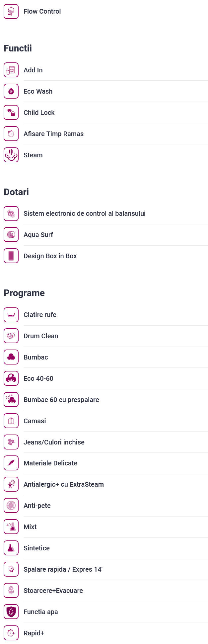The image size is (208, 644).
Task: Select the Camasi shirt icon
Action: coord(11,421)
